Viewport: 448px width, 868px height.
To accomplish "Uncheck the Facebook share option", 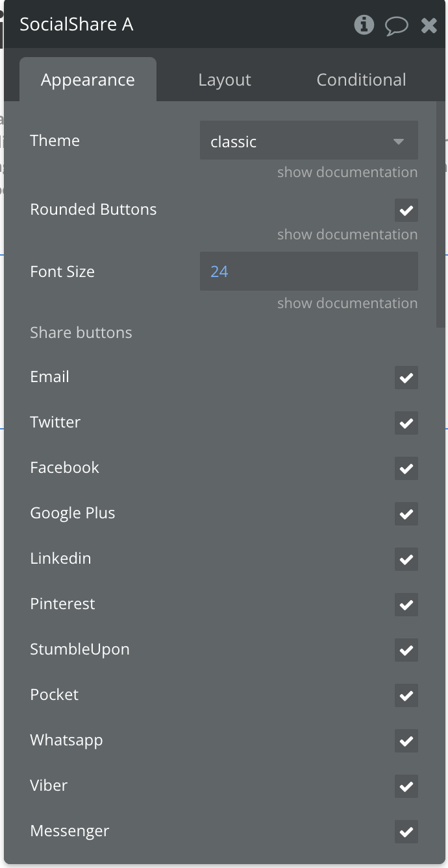I will click(406, 468).
